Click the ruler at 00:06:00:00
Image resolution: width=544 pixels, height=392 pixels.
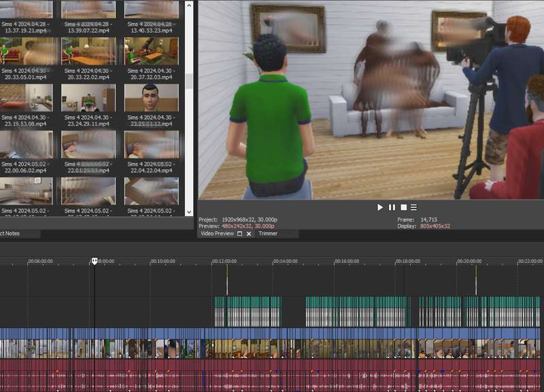coord(41,261)
